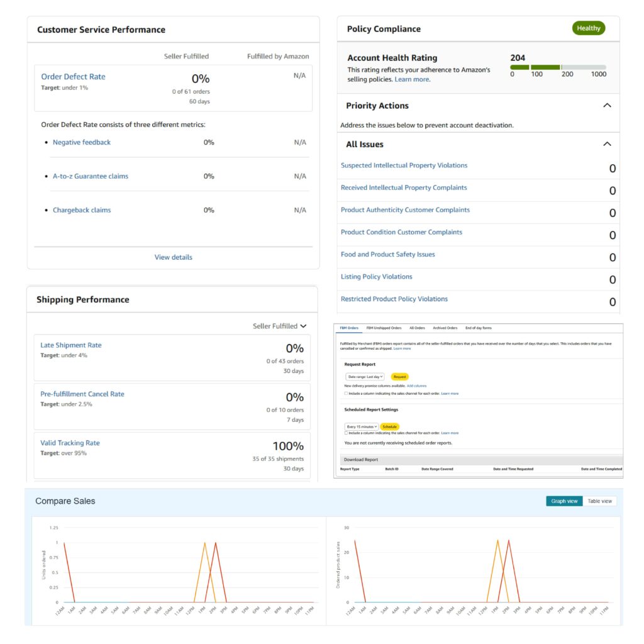The image size is (644, 644).
Task: Switch to the FBM Unshipped Orders tab
Action: tap(384, 328)
